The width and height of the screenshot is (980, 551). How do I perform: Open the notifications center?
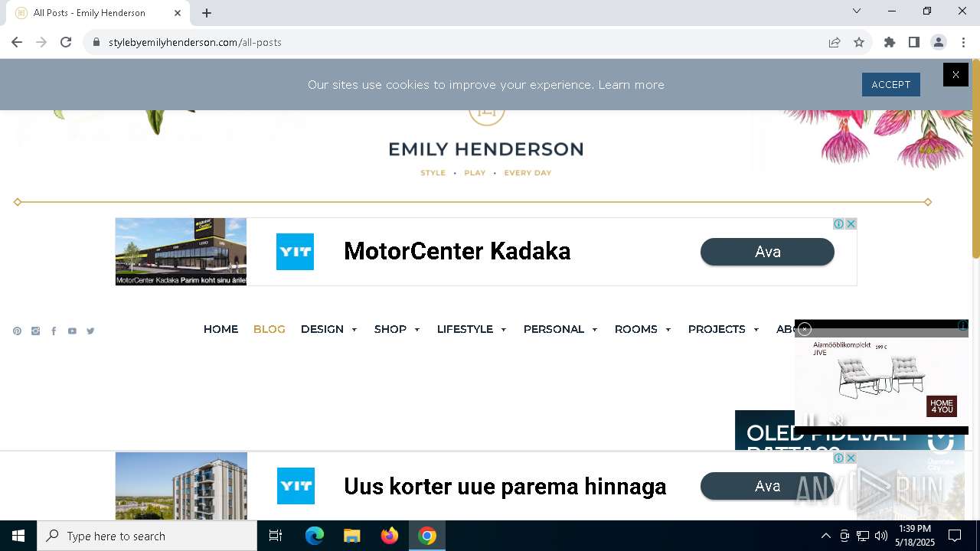(955, 536)
